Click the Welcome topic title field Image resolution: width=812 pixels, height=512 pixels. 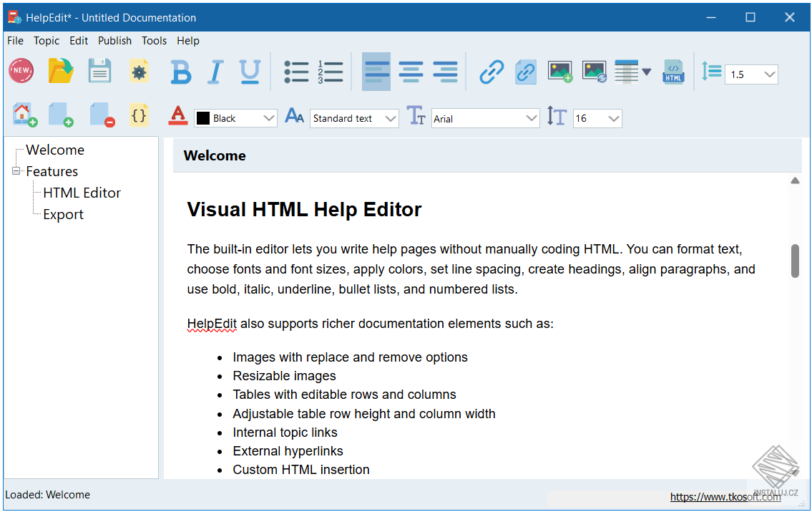click(486, 155)
